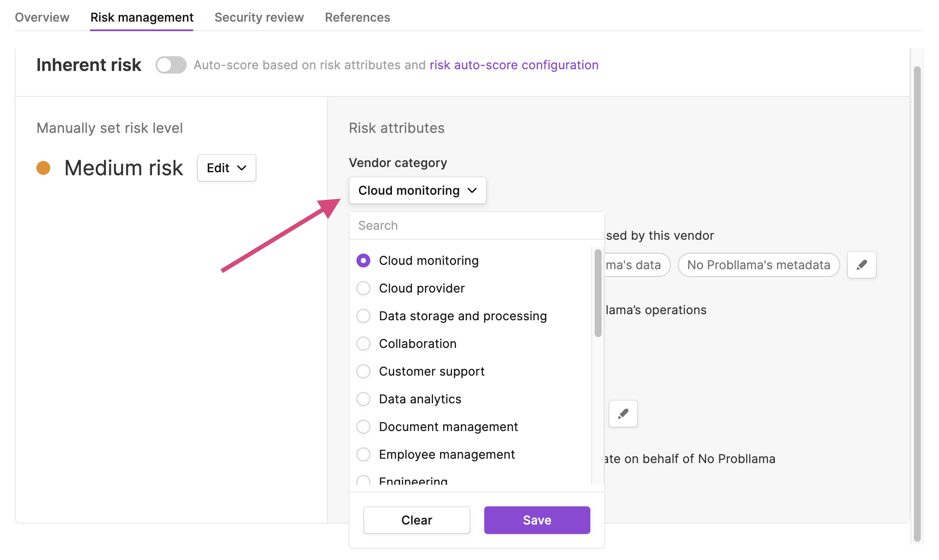Image resolution: width=939 pixels, height=560 pixels.
Task: Click the "Medium risk" label
Action: pyautogui.click(x=124, y=168)
